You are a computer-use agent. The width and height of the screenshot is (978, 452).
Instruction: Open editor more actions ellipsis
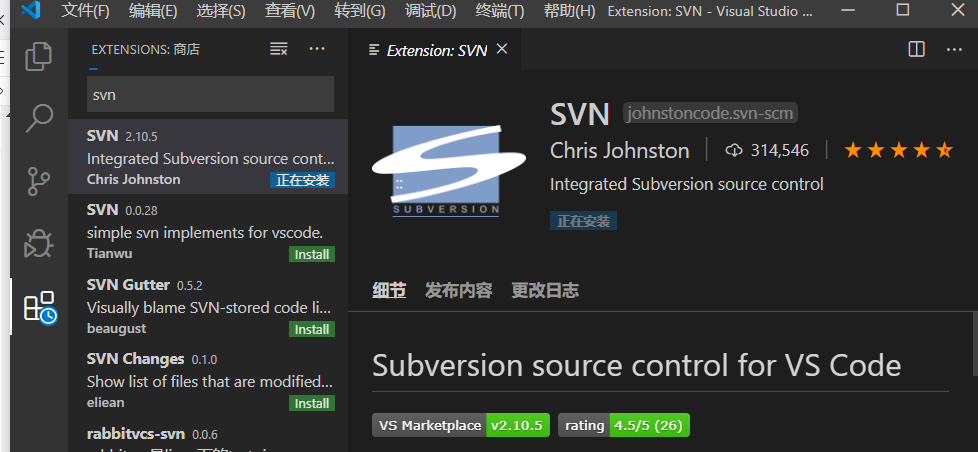954,49
